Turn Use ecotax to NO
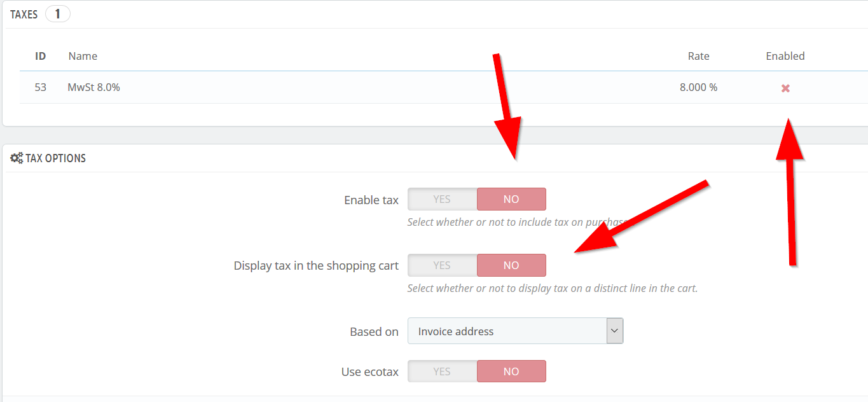 point(511,371)
